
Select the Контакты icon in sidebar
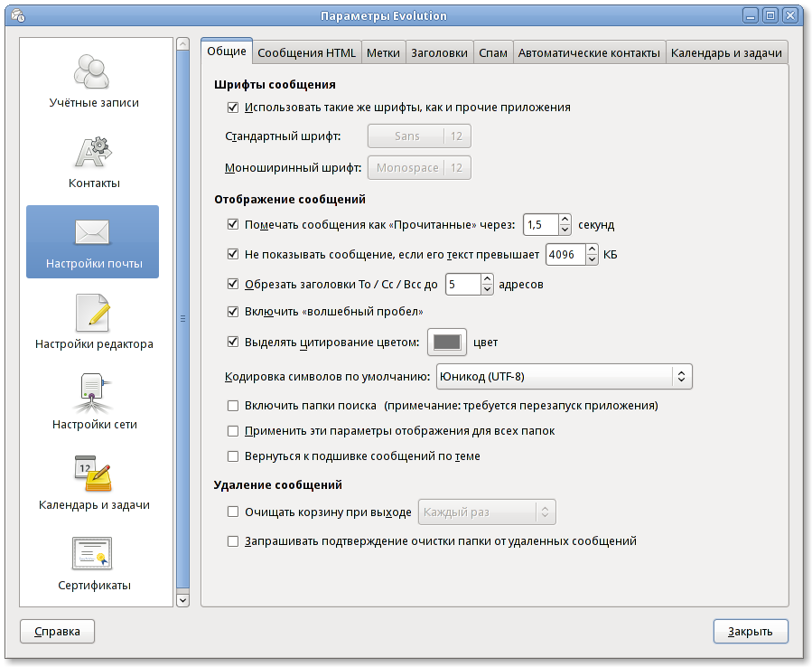[94, 151]
